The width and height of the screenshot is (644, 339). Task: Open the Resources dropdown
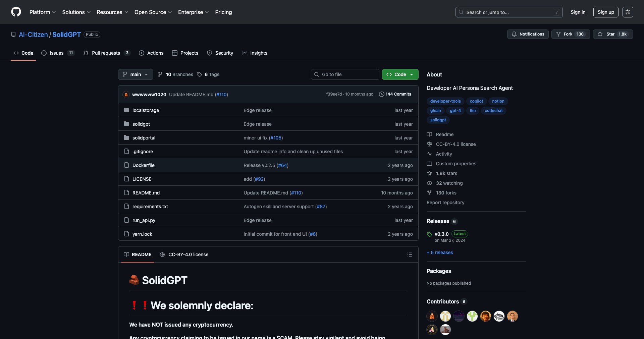click(x=112, y=12)
